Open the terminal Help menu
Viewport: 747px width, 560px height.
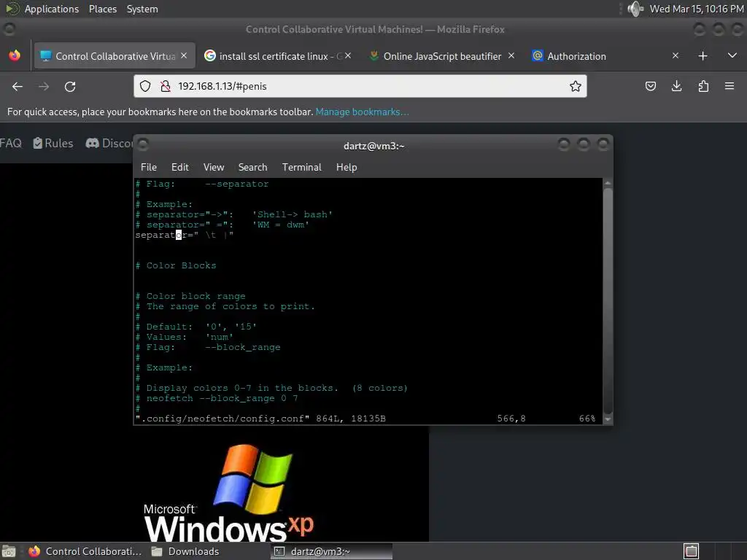pos(347,167)
